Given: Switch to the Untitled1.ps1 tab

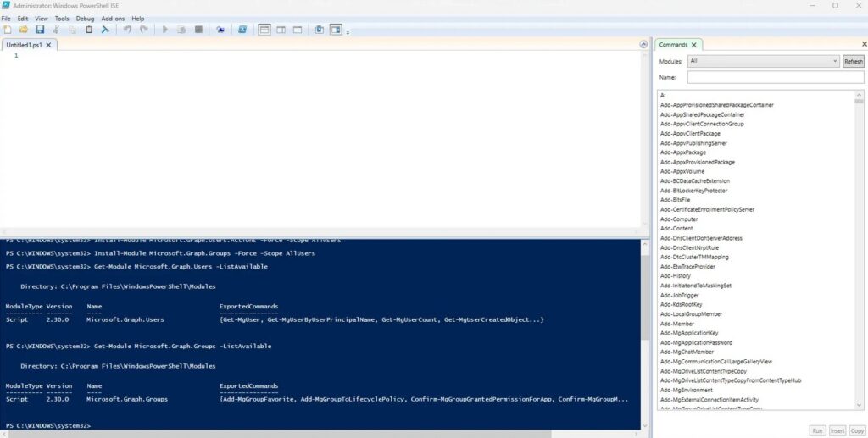Looking at the screenshot, I should pyautogui.click(x=25, y=45).
